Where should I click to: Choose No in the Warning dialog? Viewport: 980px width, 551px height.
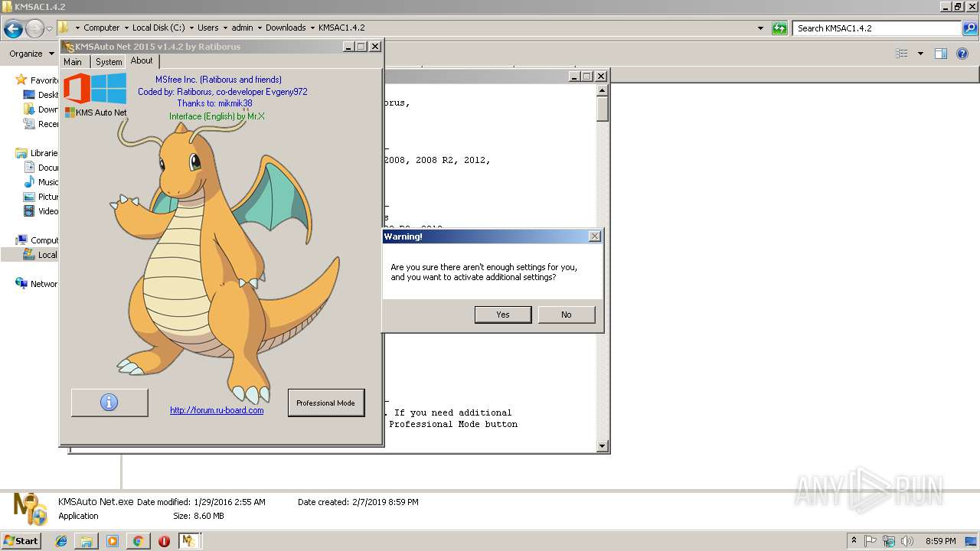coord(567,315)
